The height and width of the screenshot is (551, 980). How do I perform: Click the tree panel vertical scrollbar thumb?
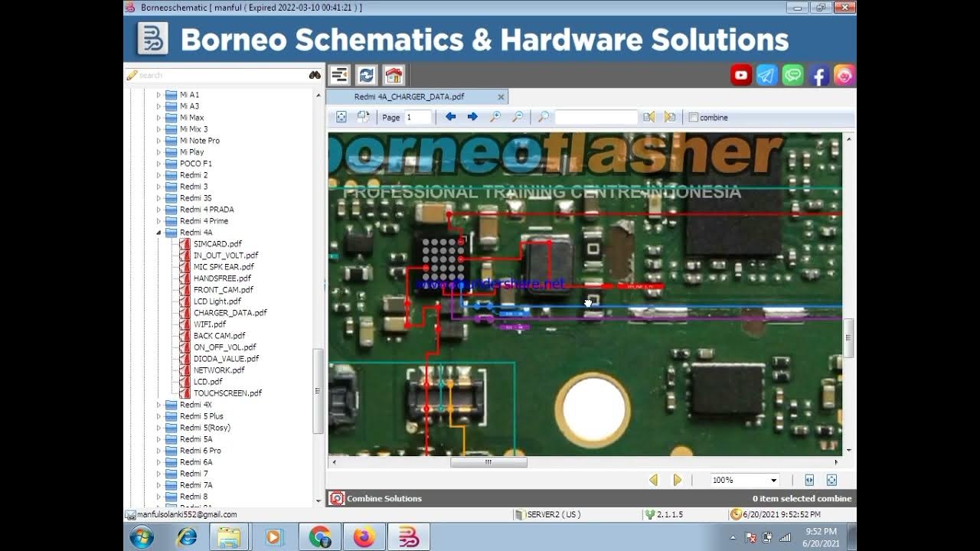click(318, 391)
